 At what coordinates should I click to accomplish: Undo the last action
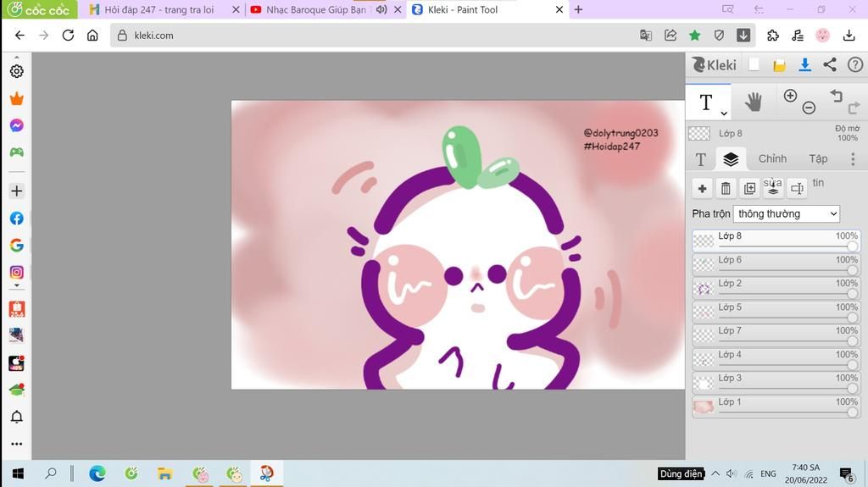coord(836,96)
